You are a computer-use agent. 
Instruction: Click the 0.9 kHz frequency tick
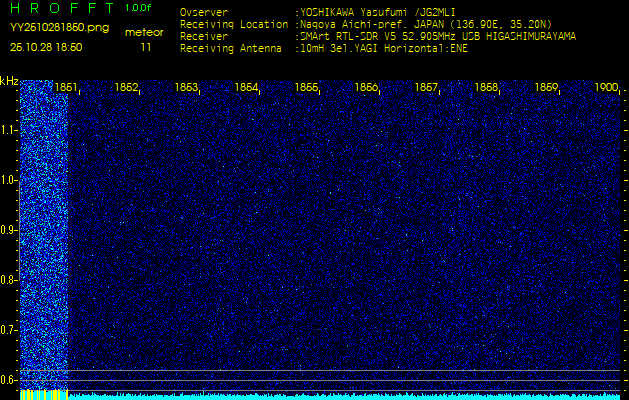tap(9, 230)
